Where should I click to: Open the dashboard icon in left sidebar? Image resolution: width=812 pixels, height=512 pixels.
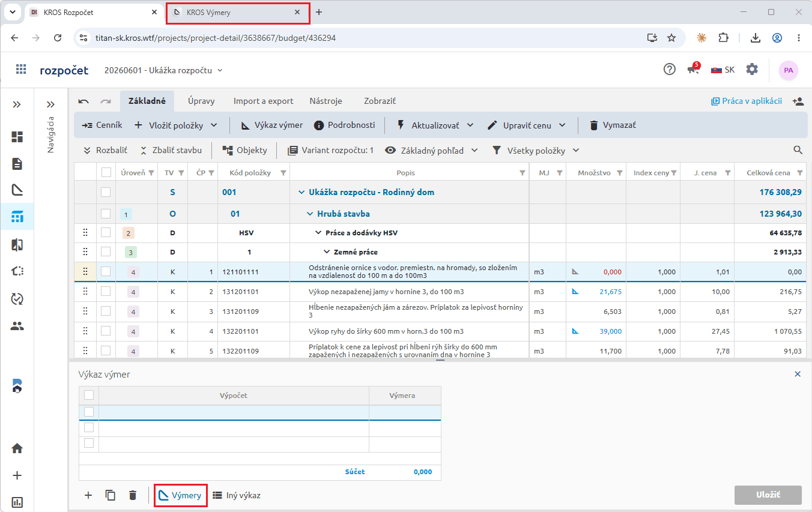coord(17,137)
